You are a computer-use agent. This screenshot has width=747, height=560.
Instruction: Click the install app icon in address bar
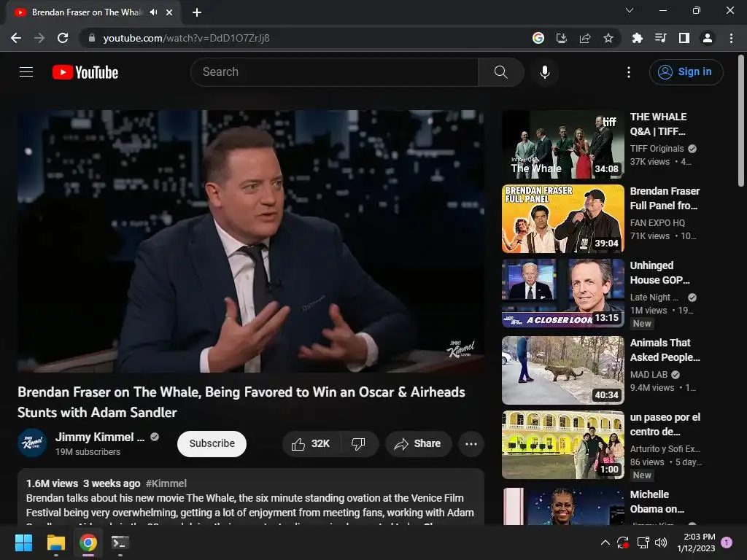562,38
